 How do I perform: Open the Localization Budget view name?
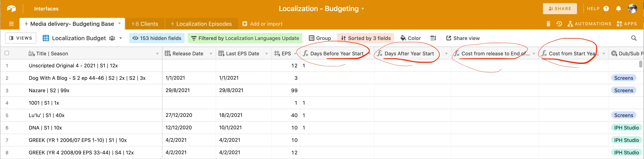79,38
